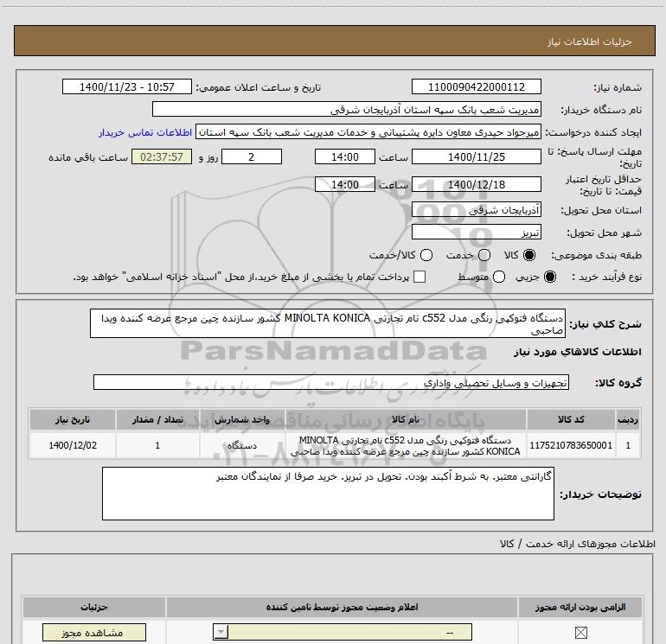Click delivery city field تبریز
This screenshot has height=644, width=666.
[476, 233]
